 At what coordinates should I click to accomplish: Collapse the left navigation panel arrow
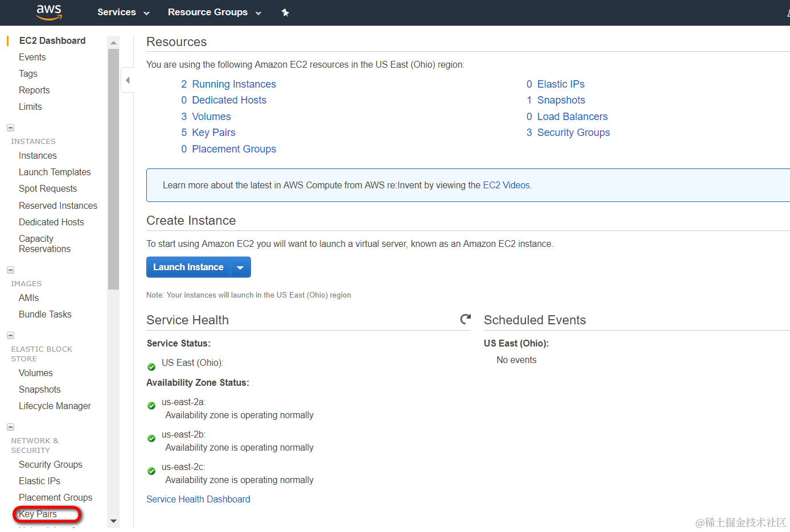click(127, 80)
